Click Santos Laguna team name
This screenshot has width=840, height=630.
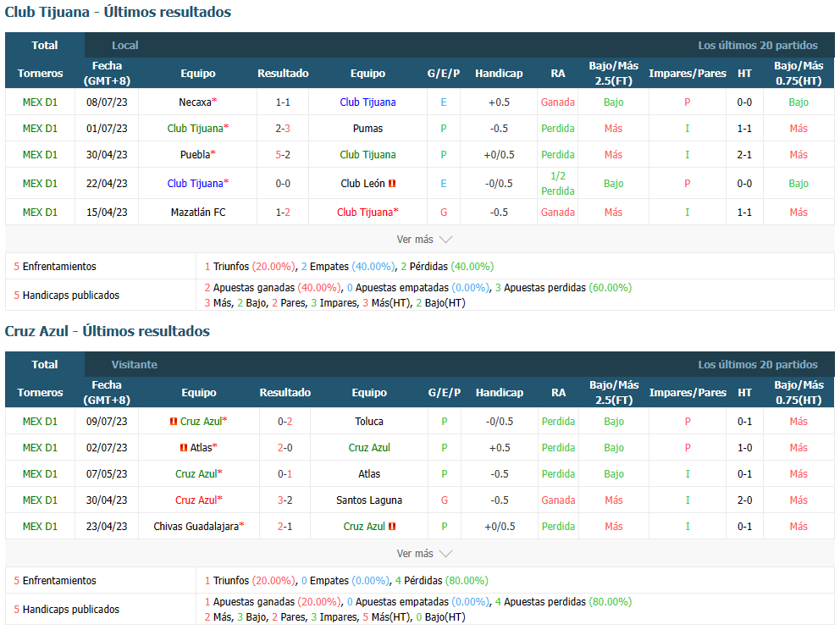click(369, 500)
